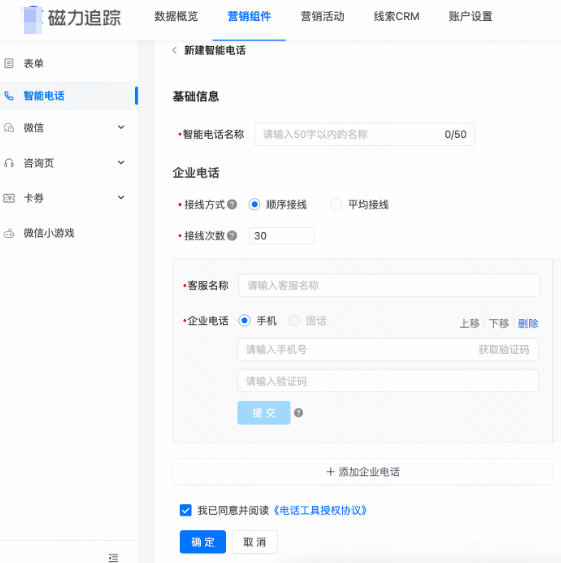
Task: Expand the 微信 sidebar submenu chevron
Action: coord(121,127)
